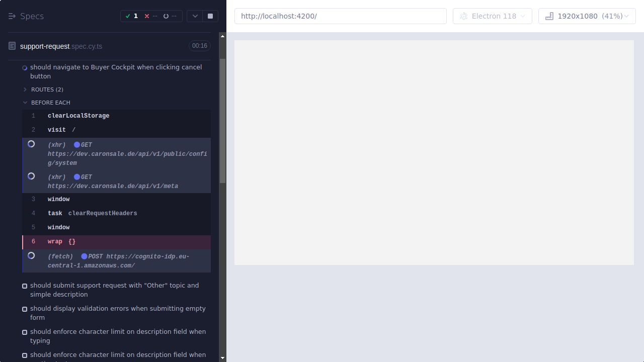Click the green passed-tests checkmark icon

pyautogui.click(x=128, y=16)
